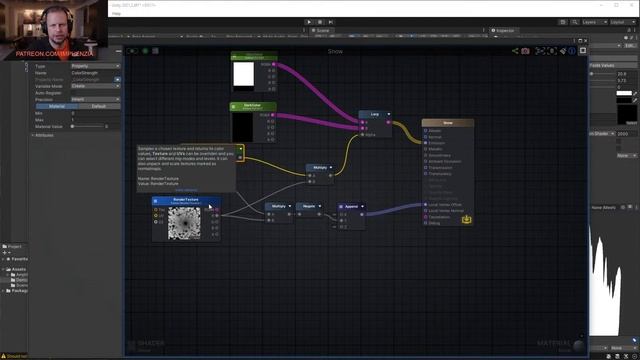Click the Snow master node title
Image resolution: width=640 pixels, height=360 pixels.
click(448, 123)
